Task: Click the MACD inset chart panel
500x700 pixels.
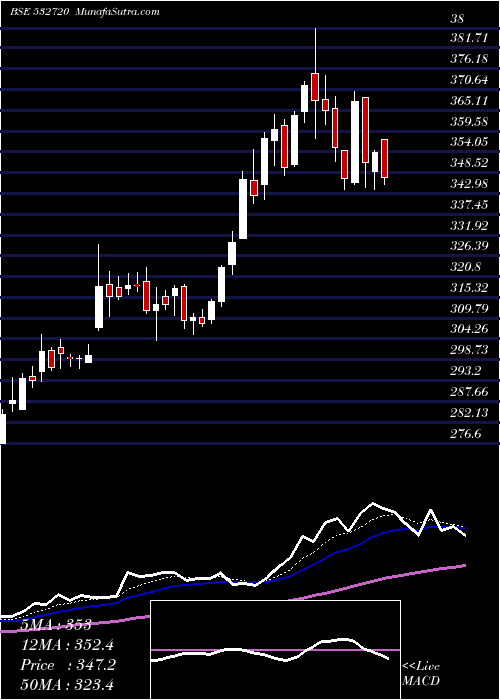Action: pos(275,650)
